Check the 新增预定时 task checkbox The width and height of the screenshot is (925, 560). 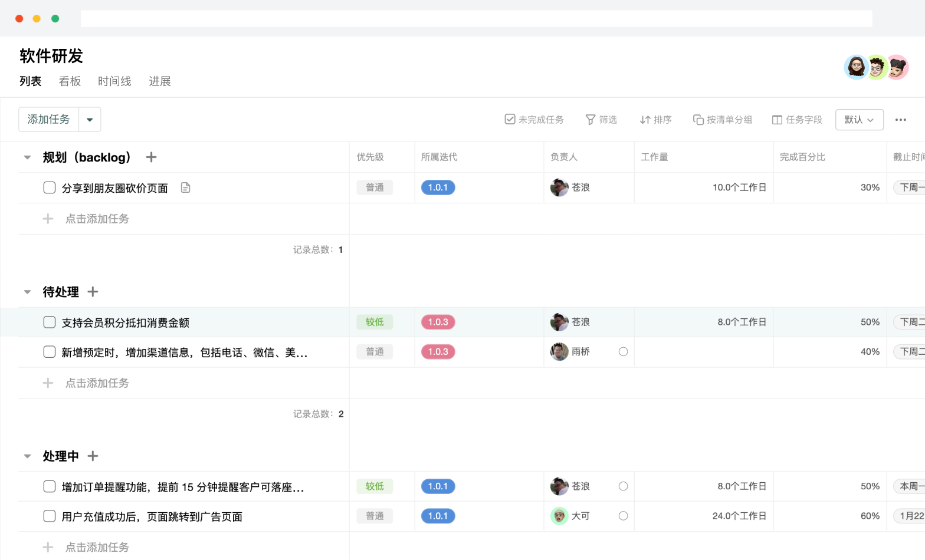point(50,352)
